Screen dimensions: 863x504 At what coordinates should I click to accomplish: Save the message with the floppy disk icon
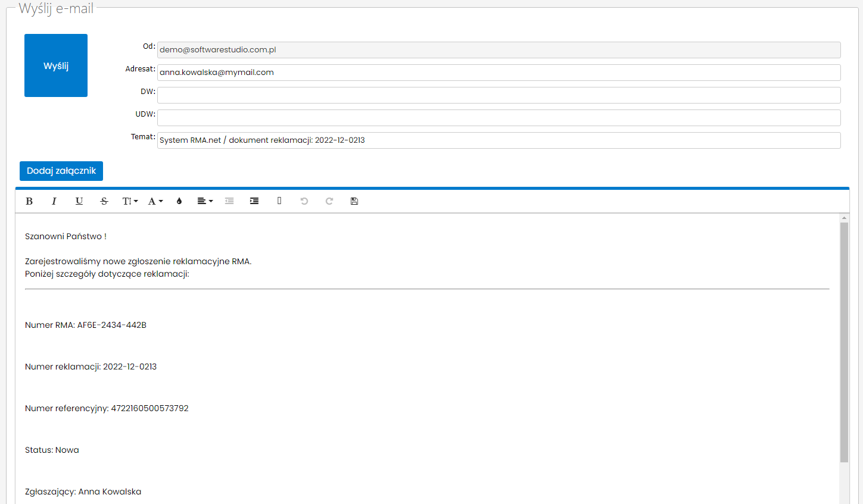click(x=354, y=201)
